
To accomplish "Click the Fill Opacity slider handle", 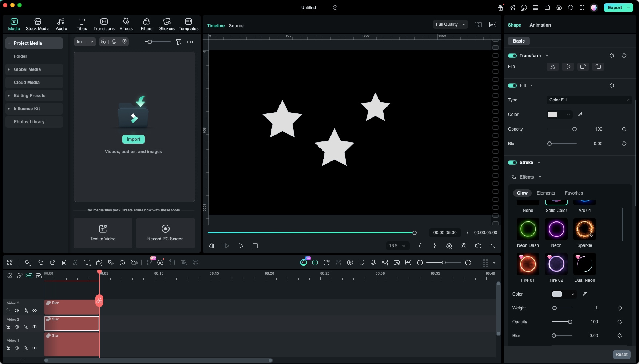I will pos(574,129).
